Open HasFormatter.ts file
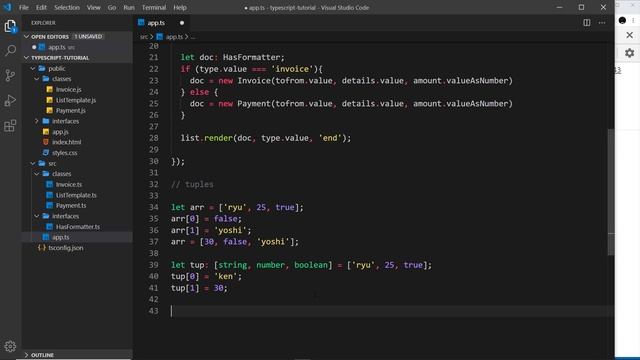The width and height of the screenshot is (640, 360). coord(78,227)
